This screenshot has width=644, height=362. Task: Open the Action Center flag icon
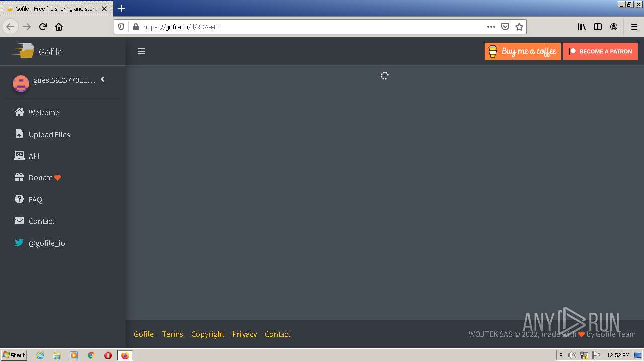click(596, 355)
